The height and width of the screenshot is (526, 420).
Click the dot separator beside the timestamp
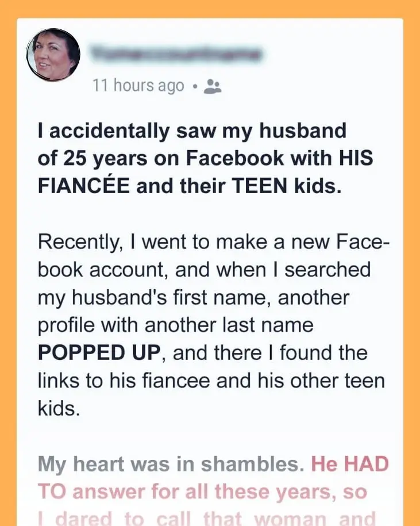pos(195,87)
